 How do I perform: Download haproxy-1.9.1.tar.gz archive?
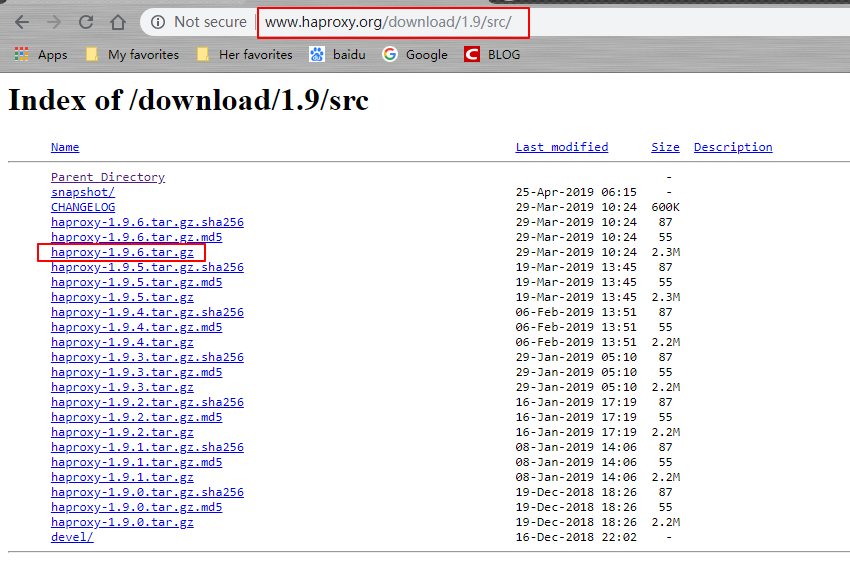click(x=122, y=477)
